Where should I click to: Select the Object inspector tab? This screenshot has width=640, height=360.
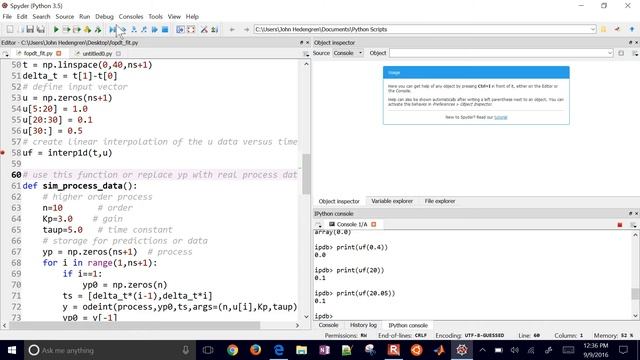tap(339, 201)
